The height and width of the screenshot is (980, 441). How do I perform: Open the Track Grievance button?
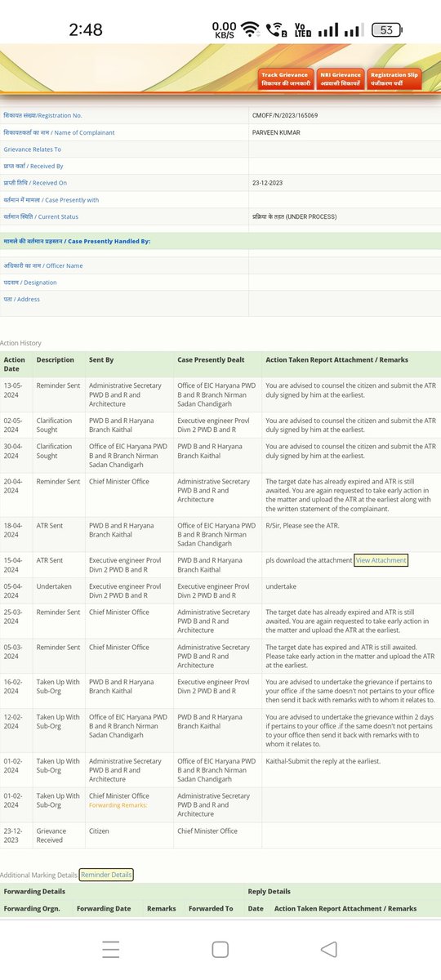(x=286, y=79)
